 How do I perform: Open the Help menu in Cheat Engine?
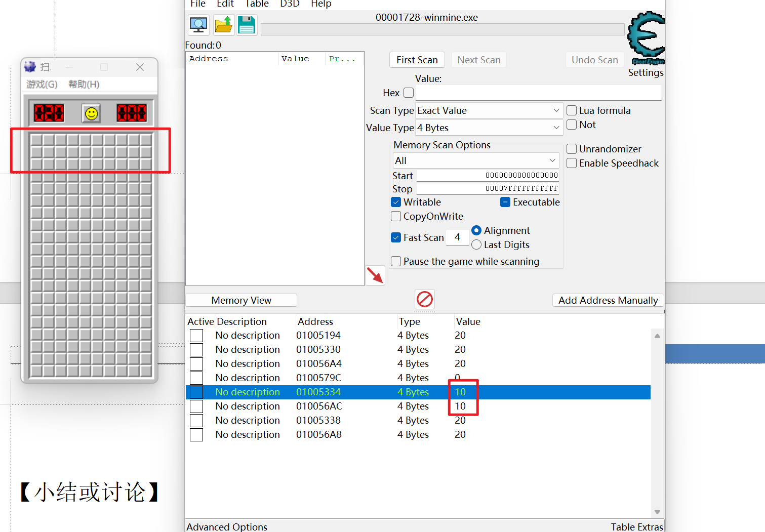coord(321,4)
